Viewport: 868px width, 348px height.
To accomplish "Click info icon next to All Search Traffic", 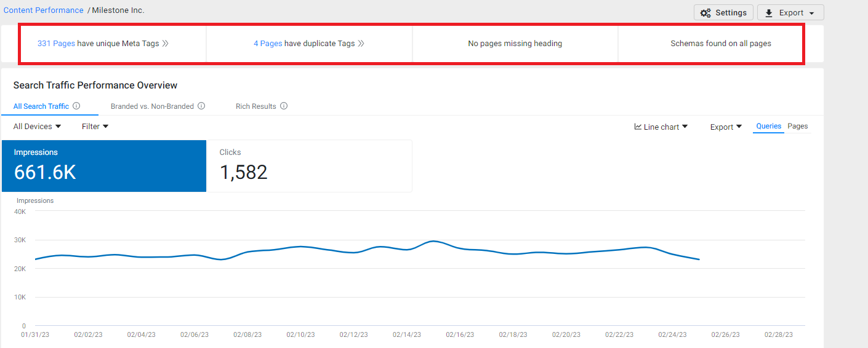I will tap(76, 106).
